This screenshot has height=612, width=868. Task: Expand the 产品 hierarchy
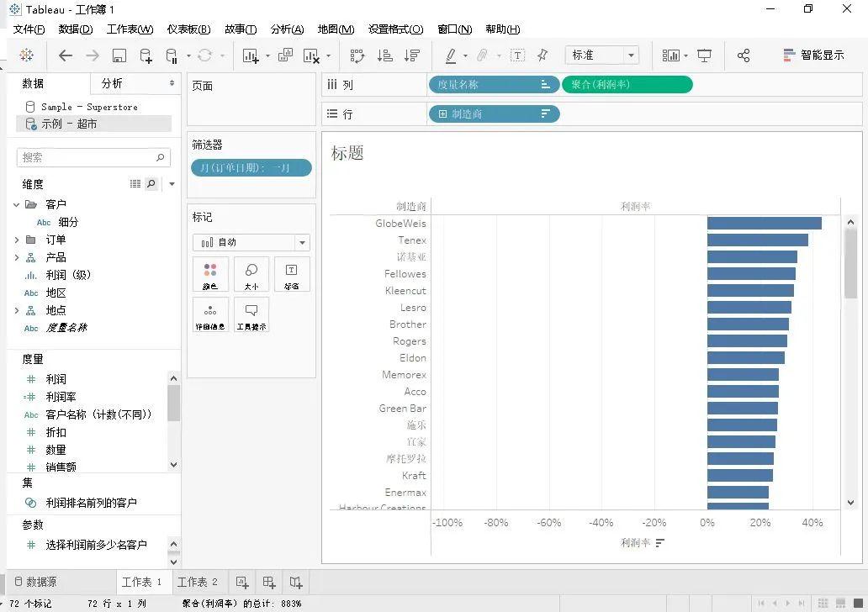coord(16,257)
